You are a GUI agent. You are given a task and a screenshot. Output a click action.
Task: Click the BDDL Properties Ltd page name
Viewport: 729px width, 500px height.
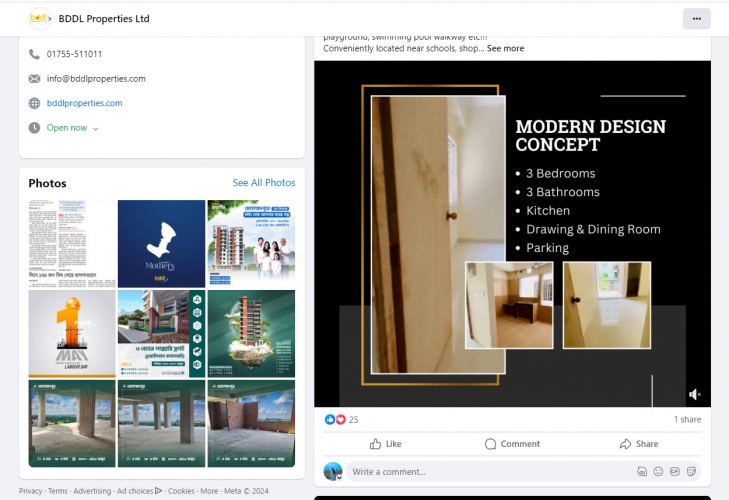104,19
